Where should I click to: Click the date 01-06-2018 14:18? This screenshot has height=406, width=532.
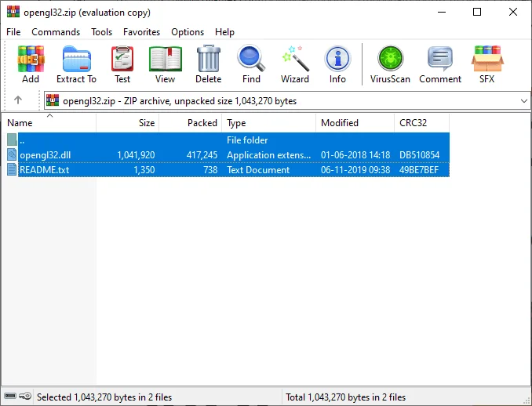355,155
